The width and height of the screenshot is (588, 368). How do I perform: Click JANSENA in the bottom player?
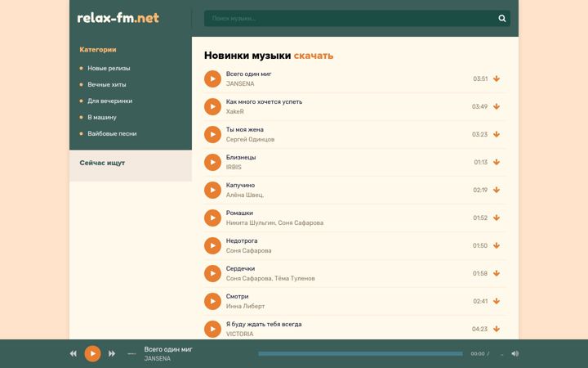tap(158, 359)
